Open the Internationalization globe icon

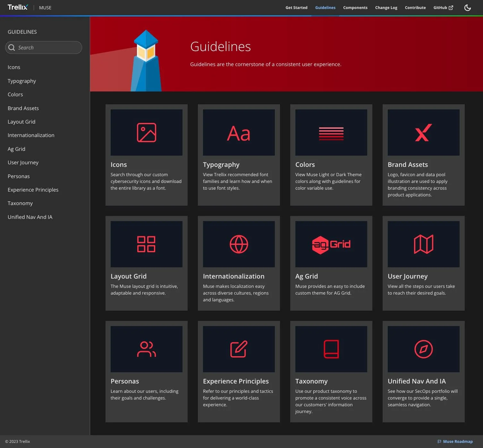coord(239,244)
